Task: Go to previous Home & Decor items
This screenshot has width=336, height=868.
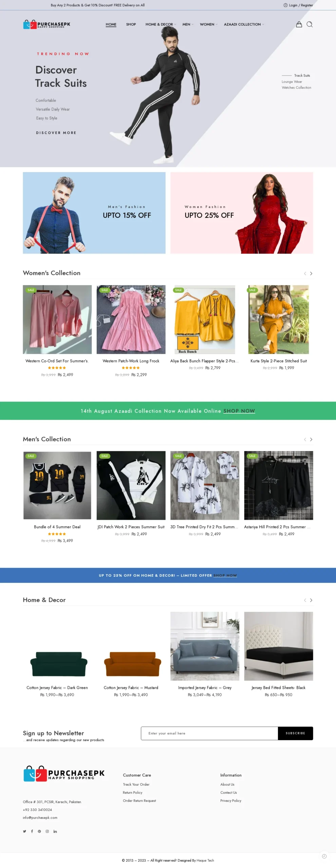Action: tap(305, 600)
